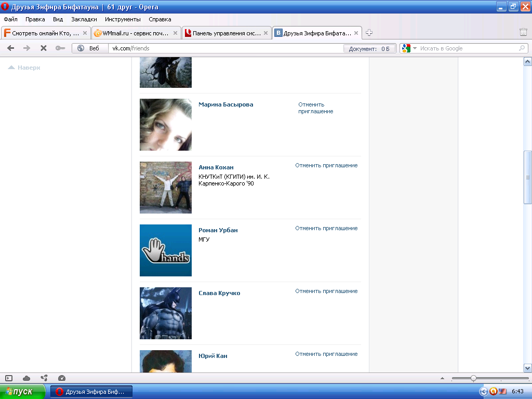
Task: Cancel invitation for Роман Урбан
Action: pos(326,228)
